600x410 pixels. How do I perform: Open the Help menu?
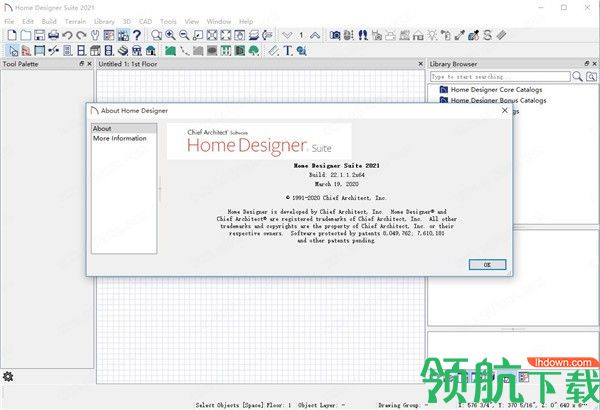pyautogui.click(x=246, y=21)
